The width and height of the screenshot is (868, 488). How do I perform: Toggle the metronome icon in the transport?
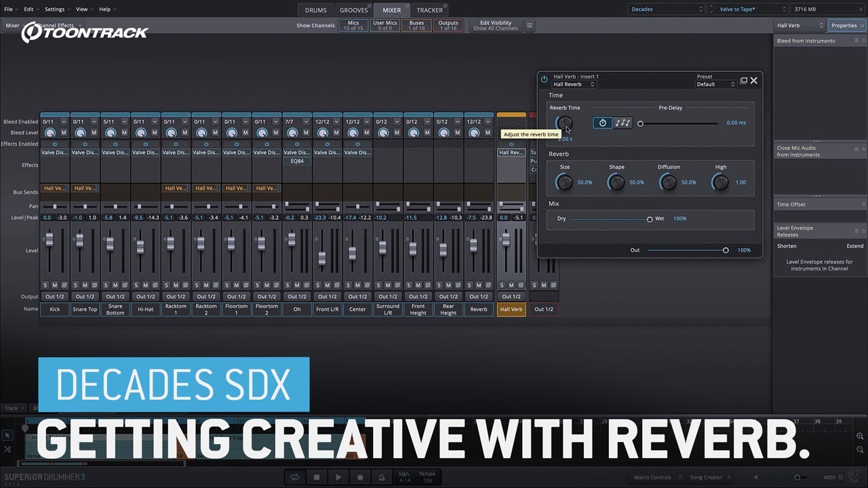click(x=382, y=477)
